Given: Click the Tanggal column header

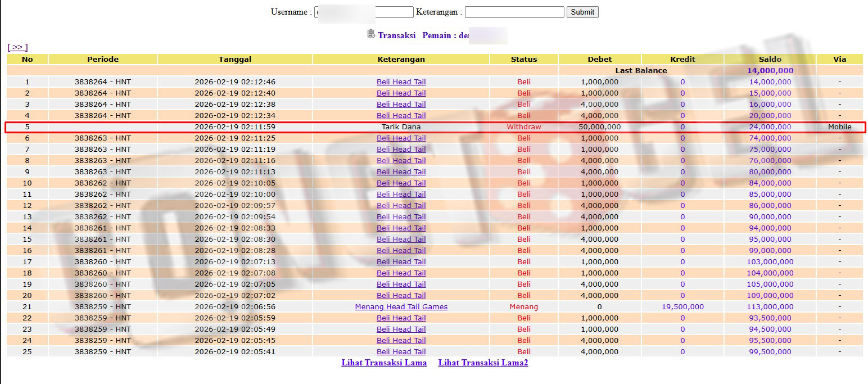Looking at the screenshot, I should pyautogui.click(x=235, y=59).
